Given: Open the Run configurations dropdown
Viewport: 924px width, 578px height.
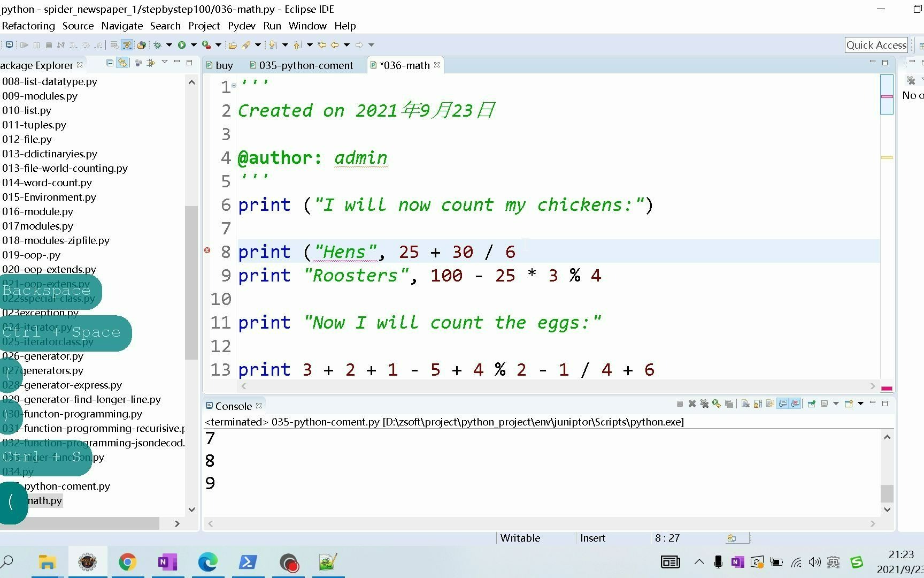Looking at the screenshot, I should pos(194,45).
